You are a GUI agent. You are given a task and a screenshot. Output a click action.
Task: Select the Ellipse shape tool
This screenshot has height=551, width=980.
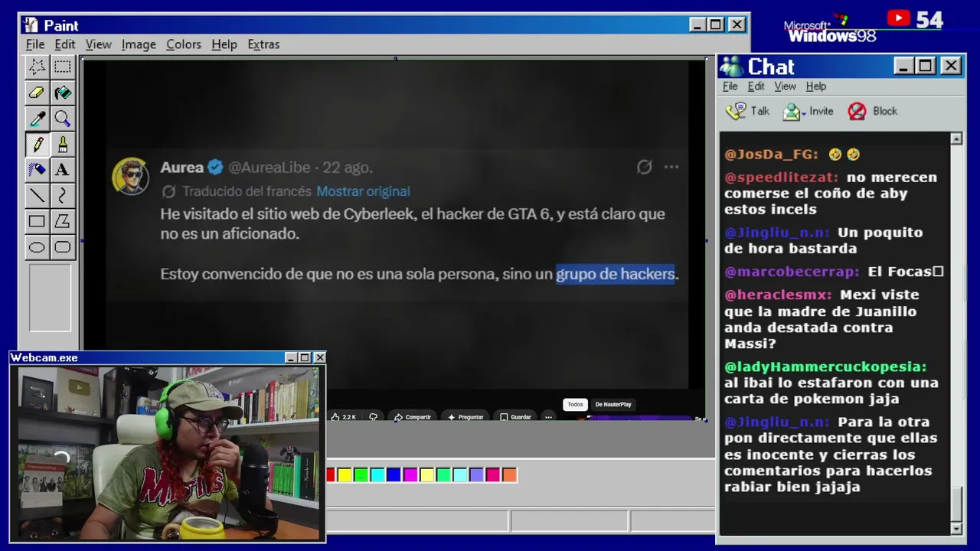[x=37, y=247]
